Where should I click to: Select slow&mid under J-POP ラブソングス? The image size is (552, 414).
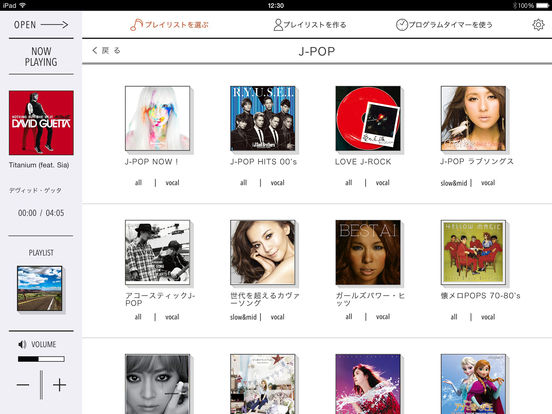point(454,183)
